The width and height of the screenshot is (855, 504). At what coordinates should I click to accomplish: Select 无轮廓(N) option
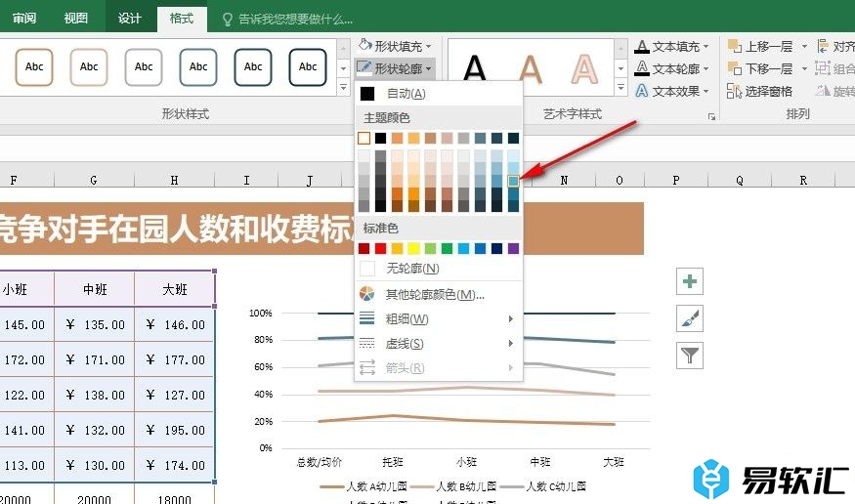click(x=439, y=268)
